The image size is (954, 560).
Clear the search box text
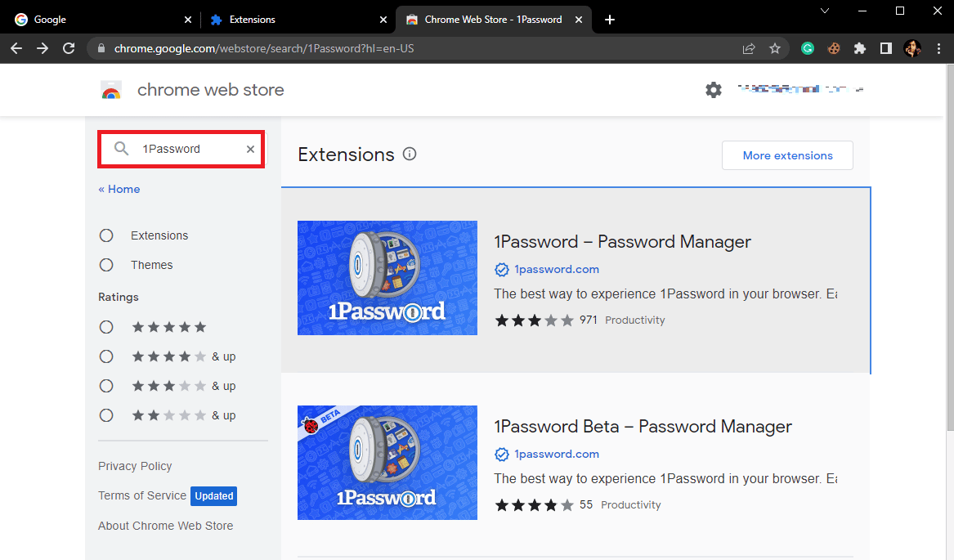(250, 149)
